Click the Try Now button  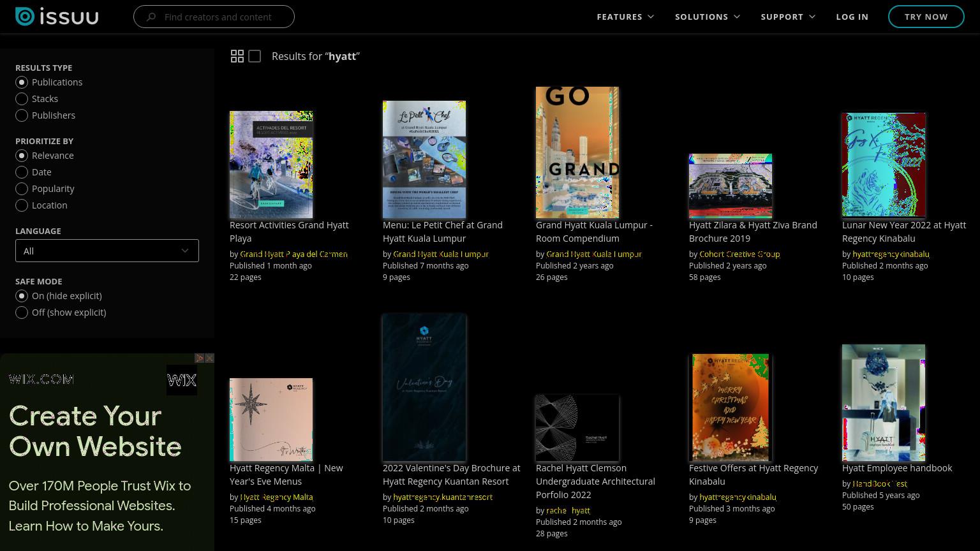tap(926, 17)
